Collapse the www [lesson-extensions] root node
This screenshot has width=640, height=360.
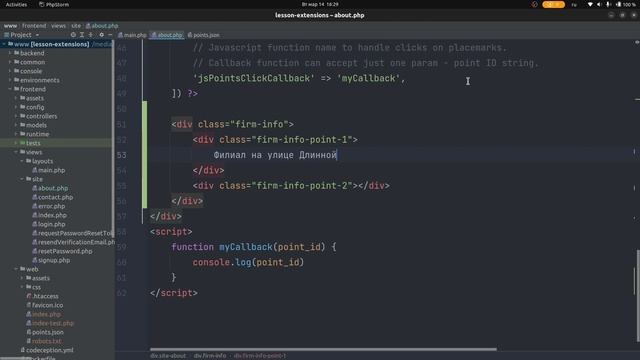tap(4, 44)
